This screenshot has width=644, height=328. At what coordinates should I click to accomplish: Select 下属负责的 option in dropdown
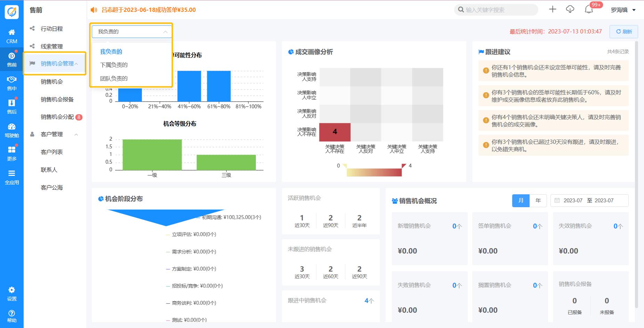(114, 65)
